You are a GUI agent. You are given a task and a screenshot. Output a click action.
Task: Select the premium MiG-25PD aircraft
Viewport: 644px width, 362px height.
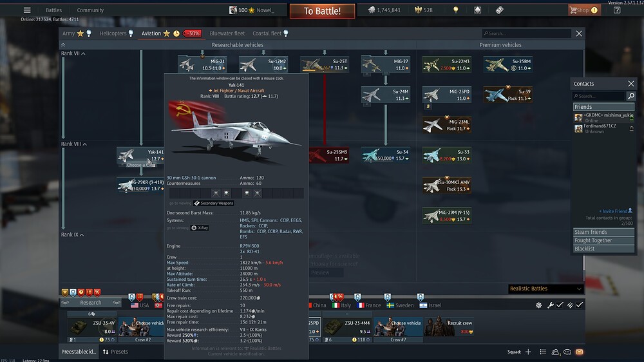447,95
